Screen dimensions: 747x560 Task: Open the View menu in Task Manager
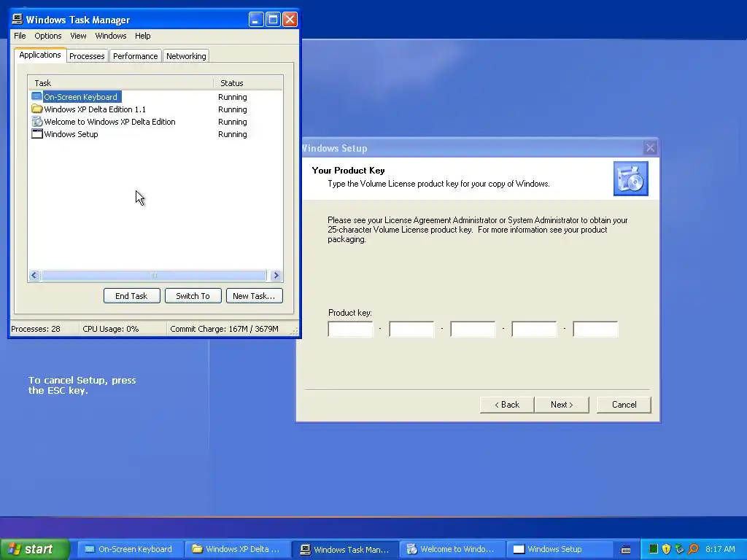coord(78,36)
